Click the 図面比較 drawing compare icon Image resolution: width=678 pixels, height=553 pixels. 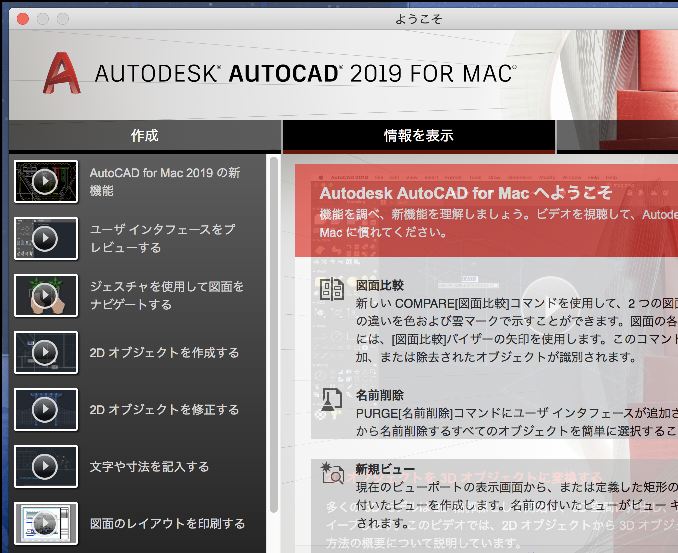tap(332, 289)
